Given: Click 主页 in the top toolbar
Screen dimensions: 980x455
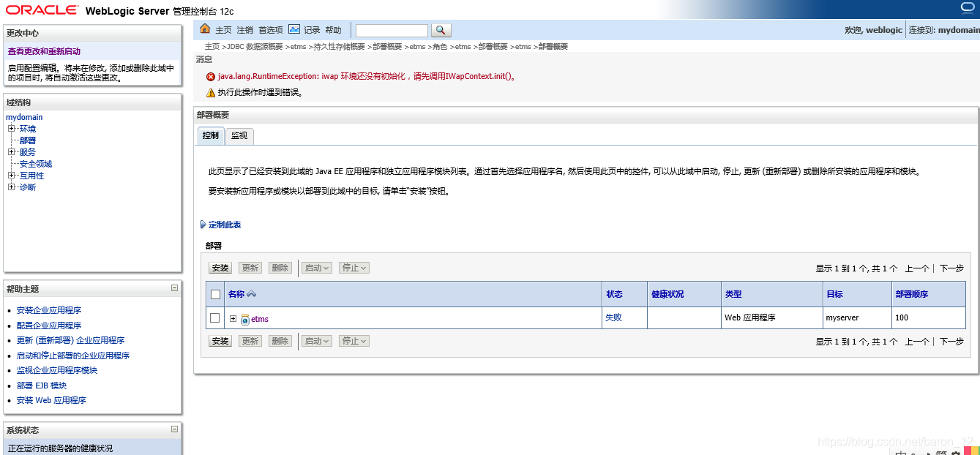Looking at the screenshot, I should tap(223, 30).
